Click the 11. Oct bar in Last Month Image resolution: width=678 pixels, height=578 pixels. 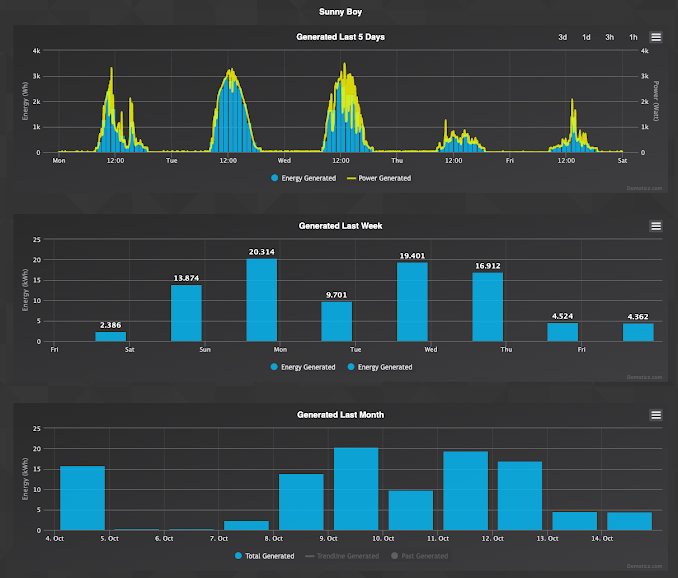click(466, 491)
